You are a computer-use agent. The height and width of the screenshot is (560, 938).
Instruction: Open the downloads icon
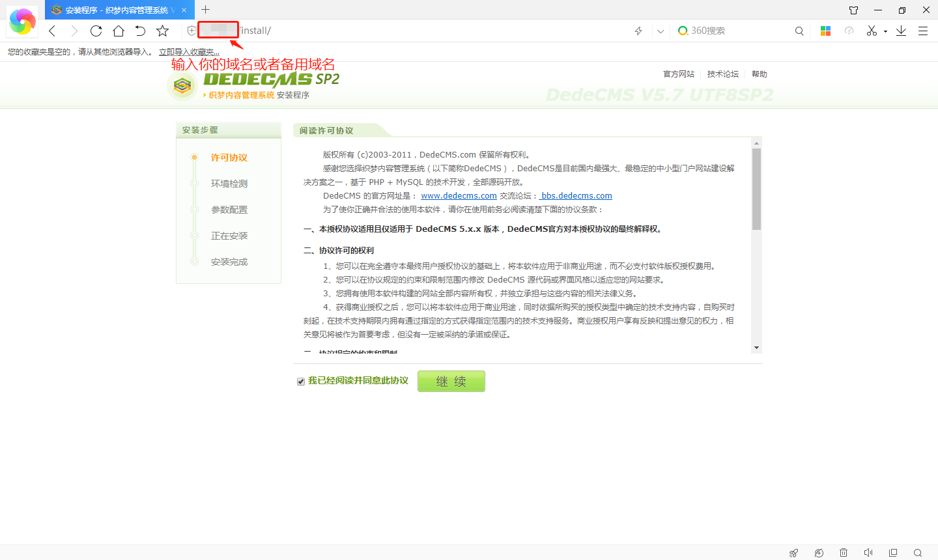[902, 31]
